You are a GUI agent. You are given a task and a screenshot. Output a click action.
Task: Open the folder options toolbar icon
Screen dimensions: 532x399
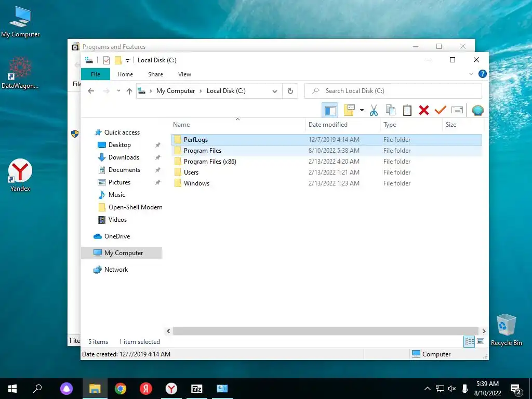349,110
